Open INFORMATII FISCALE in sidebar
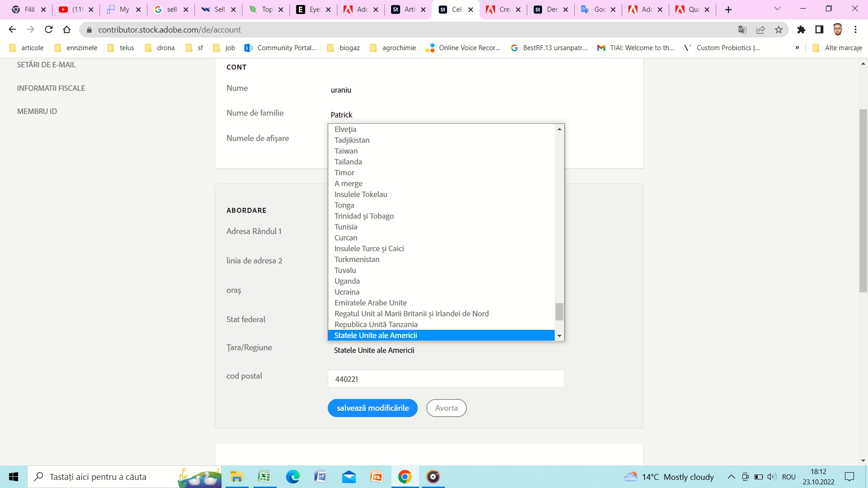 (x=51, y=88)
